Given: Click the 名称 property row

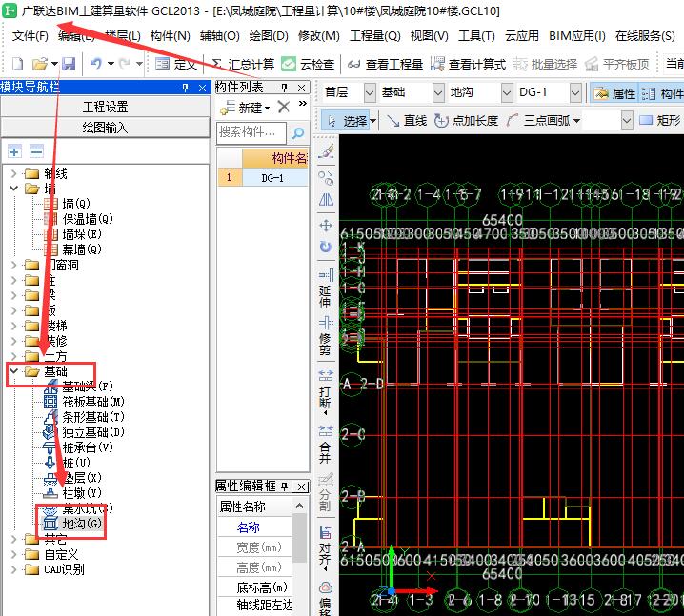Looking at the screenshot, I should (255, 527).
